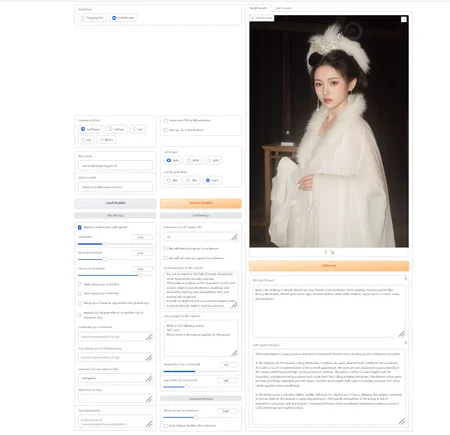
Task: Click the resize handle of the LLM caption output
Action: click(x=402, y=421)
